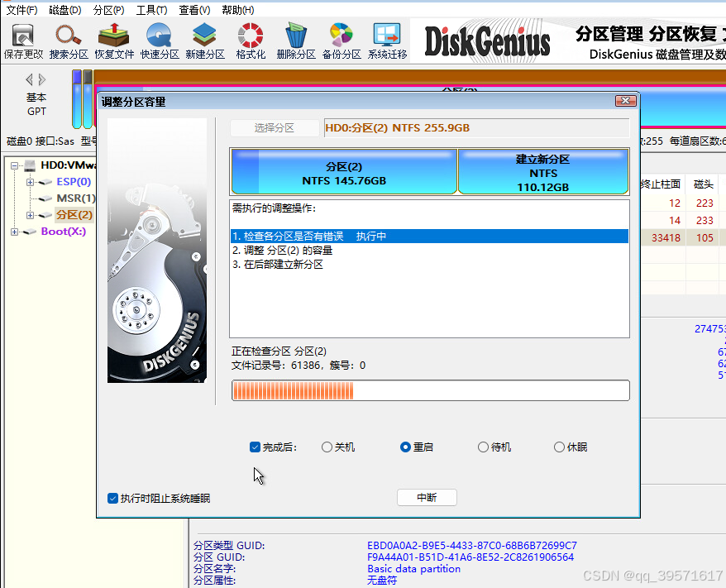Click the Search Partition (搜索分区) icon
Image resolution: width=726 pixels, height=588 pixels.
69,41
